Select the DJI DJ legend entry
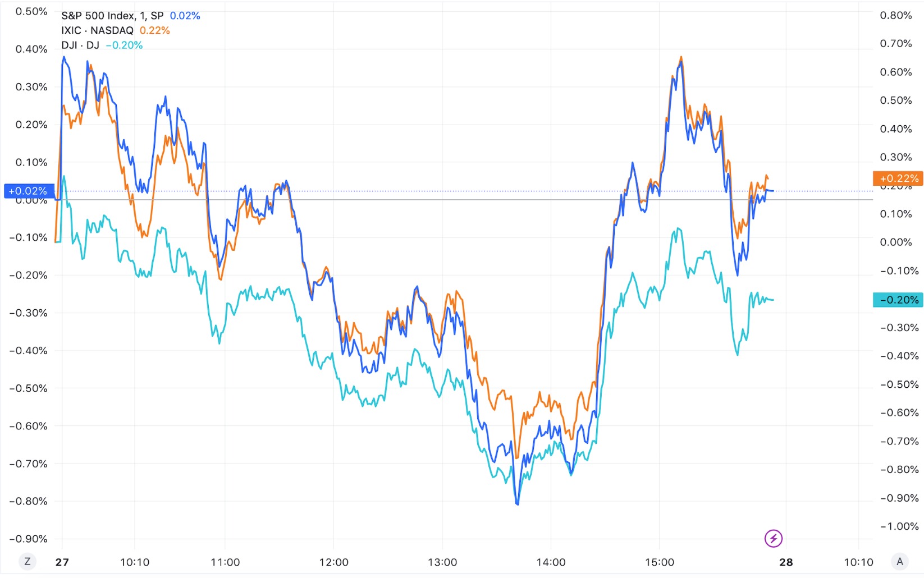The width and height of the screenshot is (924, 578). coord(80,45)
